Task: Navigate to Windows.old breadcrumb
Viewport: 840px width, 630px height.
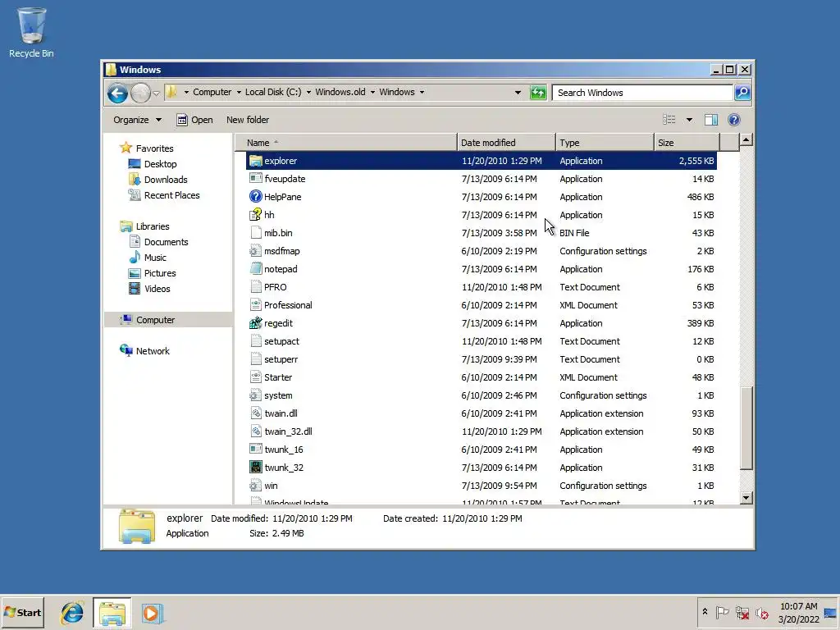Action: 340,92
